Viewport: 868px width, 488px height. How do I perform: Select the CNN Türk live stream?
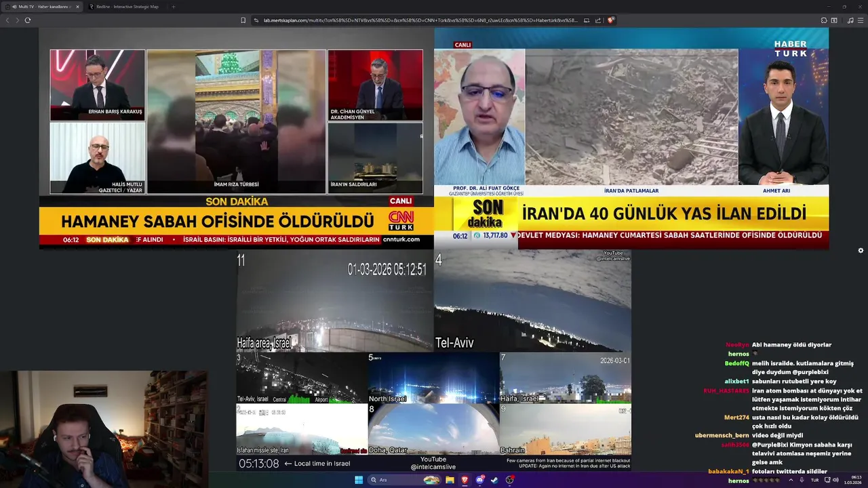(236, 138)
